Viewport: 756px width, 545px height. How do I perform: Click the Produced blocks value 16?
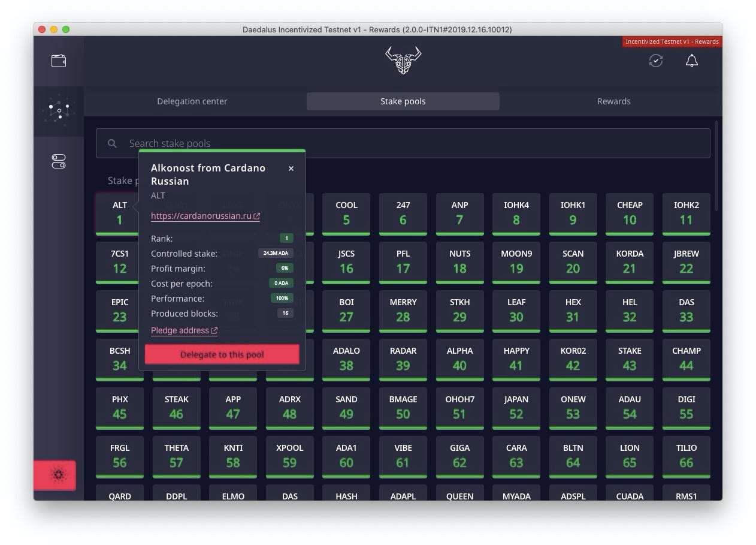285,313
